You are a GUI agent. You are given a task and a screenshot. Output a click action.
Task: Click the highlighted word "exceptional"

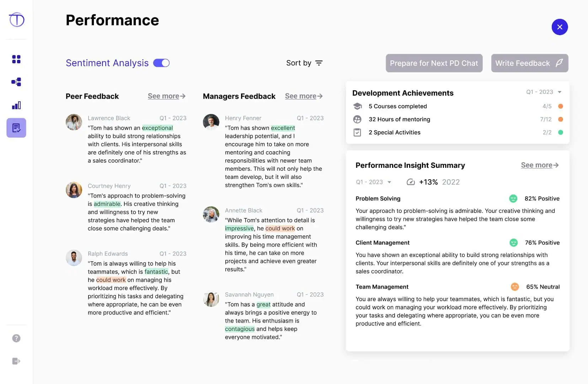[x=157, y=128]
